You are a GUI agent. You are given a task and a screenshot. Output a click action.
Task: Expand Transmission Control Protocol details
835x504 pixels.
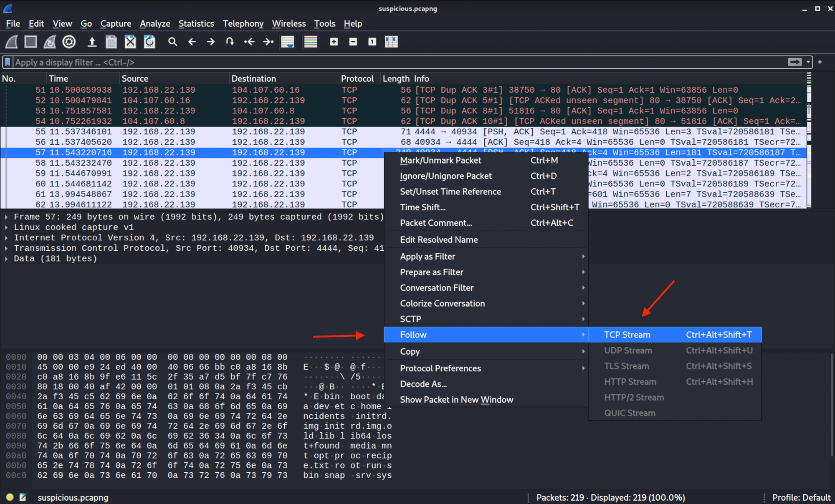coord(6,248)
